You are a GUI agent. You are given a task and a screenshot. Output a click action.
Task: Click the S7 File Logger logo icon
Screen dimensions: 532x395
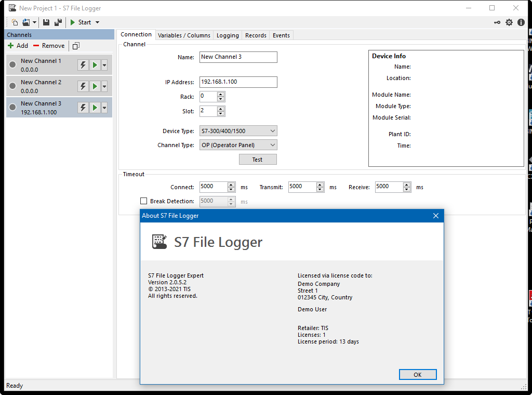tap(159, 242)
